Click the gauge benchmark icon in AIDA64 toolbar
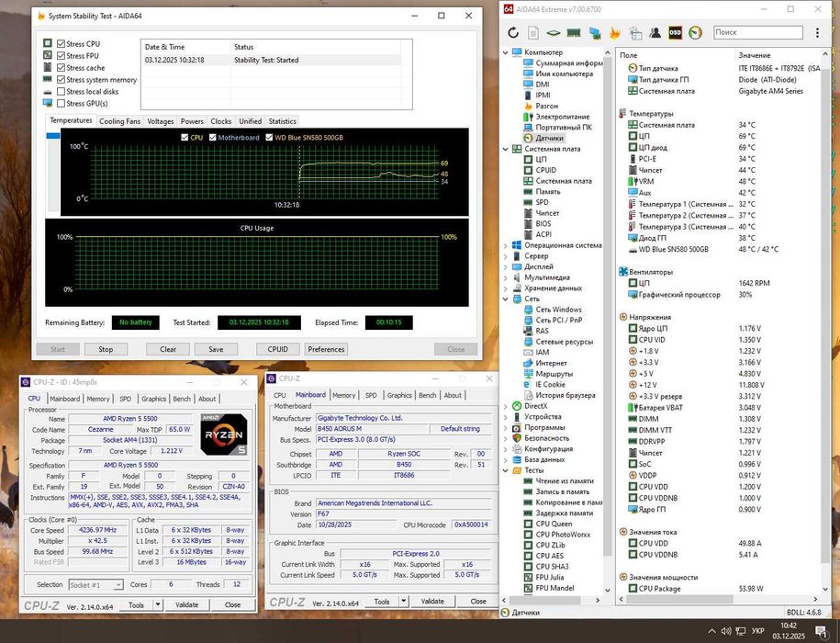 coord(695,33)
